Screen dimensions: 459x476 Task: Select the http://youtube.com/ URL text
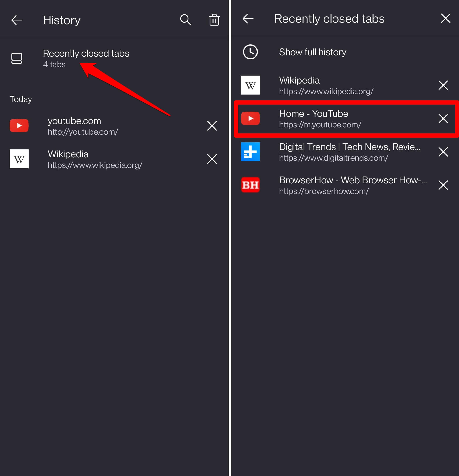click(x=83, y=132)
